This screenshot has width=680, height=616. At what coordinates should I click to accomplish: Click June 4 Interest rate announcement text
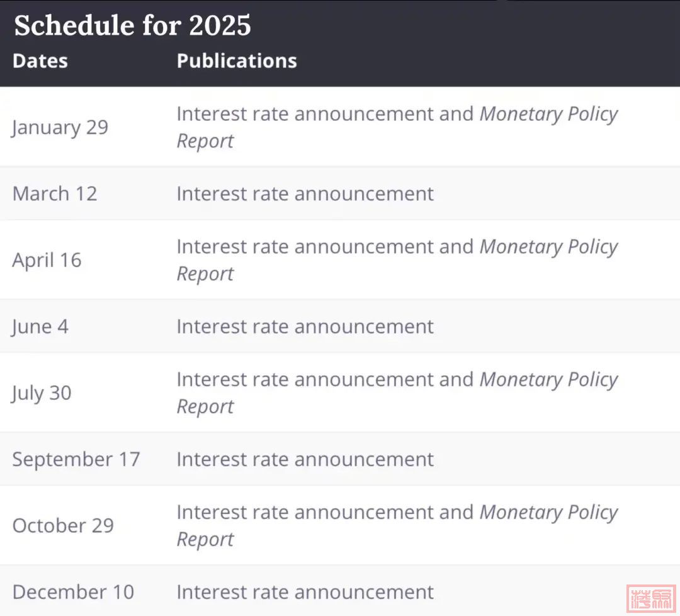click(x=305, y=326)
